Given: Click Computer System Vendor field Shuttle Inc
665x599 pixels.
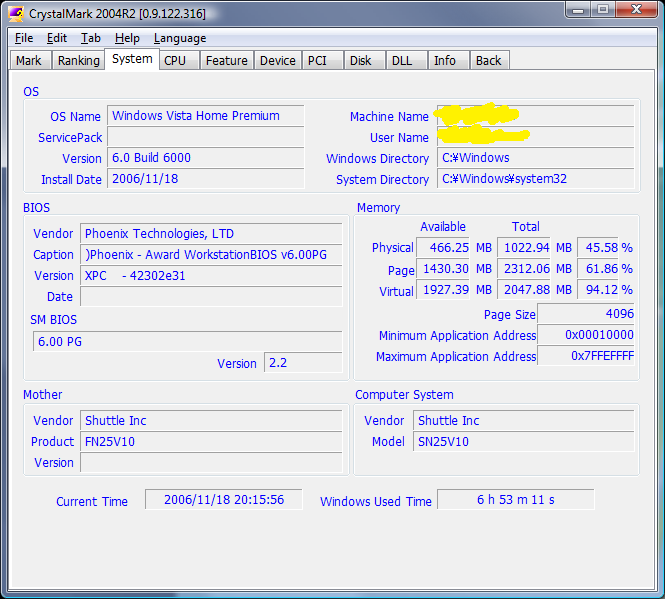Looking at the screenshot, I should pyautogui.click(x=524, y=420).
